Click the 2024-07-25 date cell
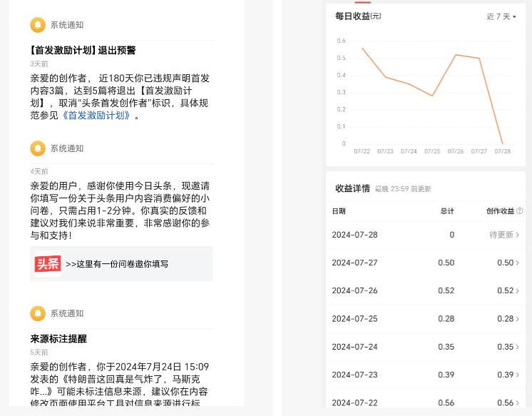 point(354,319)
